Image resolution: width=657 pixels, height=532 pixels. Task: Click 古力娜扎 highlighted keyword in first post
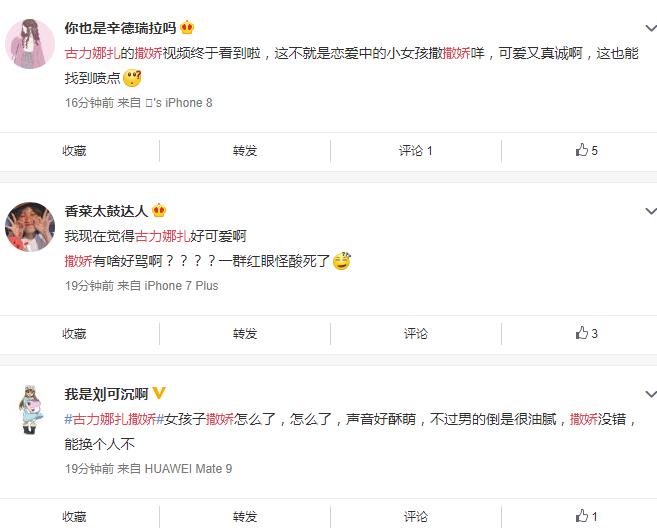[93, 53]
